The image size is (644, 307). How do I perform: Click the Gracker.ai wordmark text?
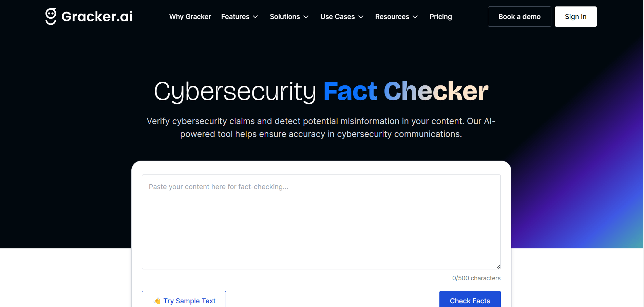[97, 17]
